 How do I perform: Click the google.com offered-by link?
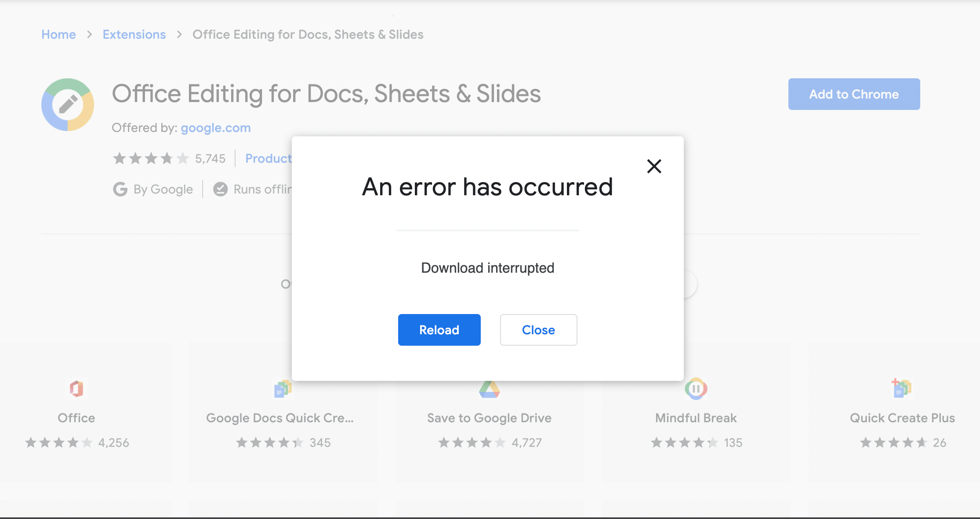click(x=216, y=127)
